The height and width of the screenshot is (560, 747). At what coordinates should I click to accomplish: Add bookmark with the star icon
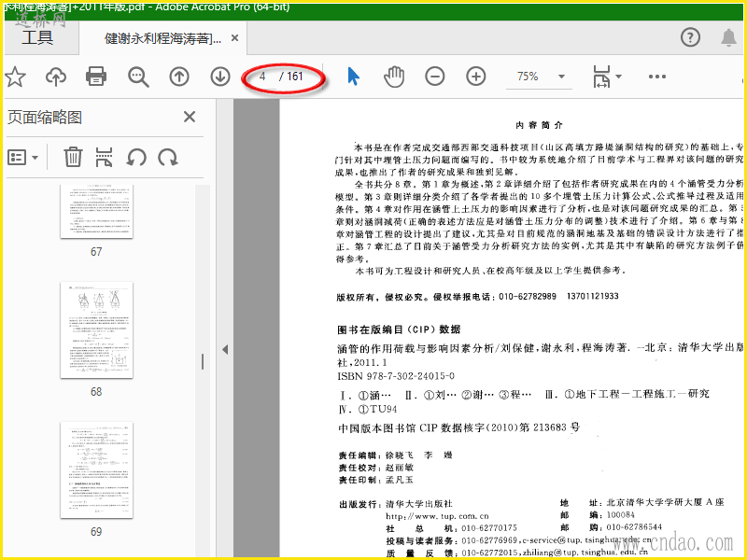tap(15, 77)
